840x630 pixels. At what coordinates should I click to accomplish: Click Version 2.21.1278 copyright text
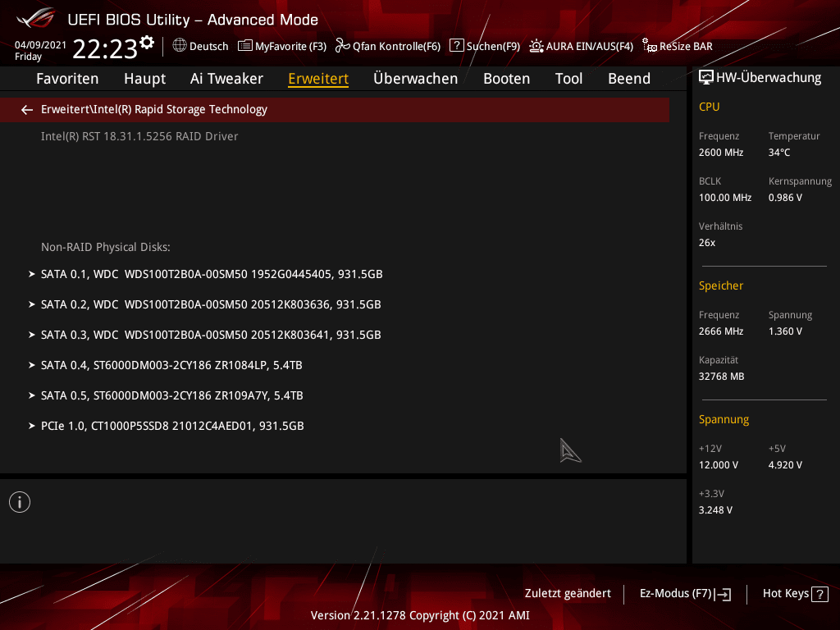coord(420,615)
